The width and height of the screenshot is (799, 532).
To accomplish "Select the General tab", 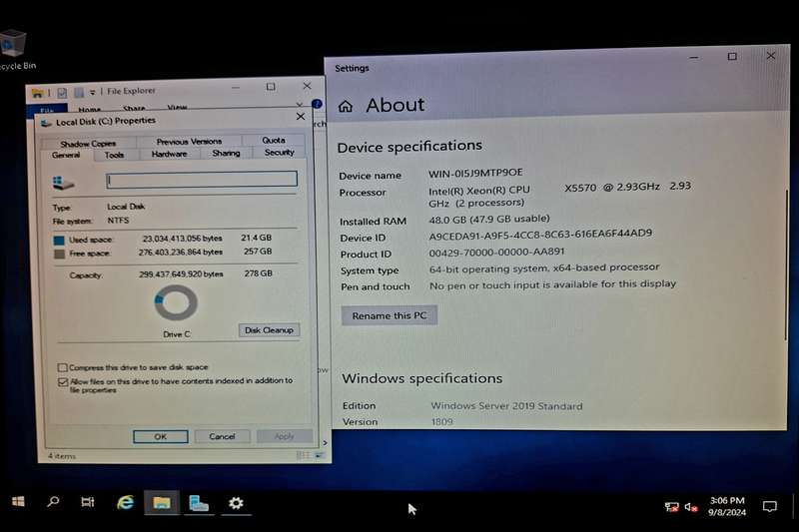I will [x=66, y=156].
